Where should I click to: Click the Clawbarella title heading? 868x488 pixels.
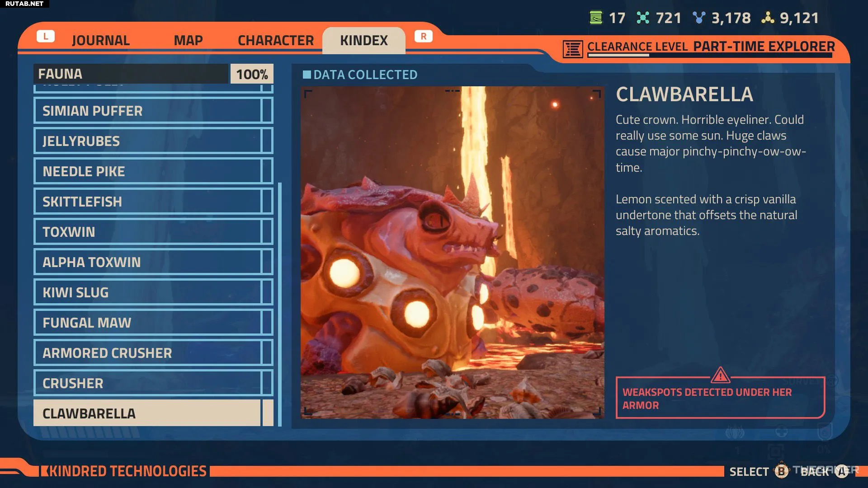click(x=684, y=94)
